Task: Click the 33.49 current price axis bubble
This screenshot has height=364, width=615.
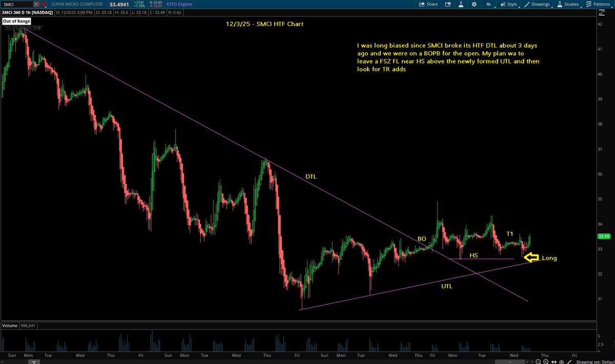Action: (603, 236)
